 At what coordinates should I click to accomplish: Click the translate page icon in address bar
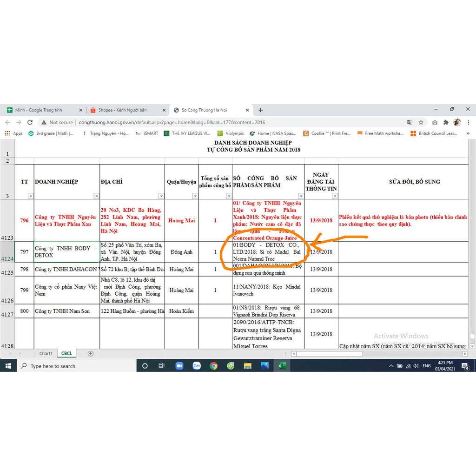(410, 122)
